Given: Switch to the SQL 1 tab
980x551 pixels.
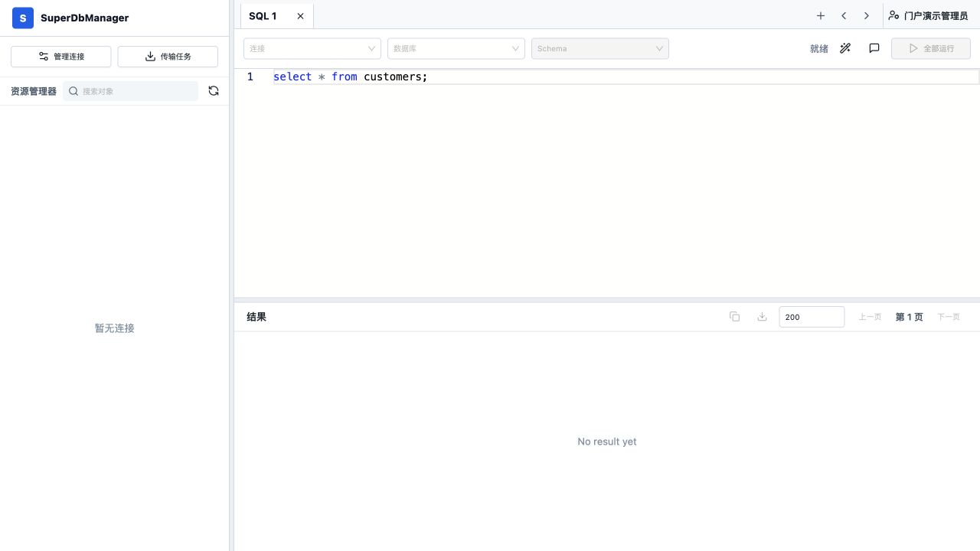Looking at the screenshot, I should [263, 16].
